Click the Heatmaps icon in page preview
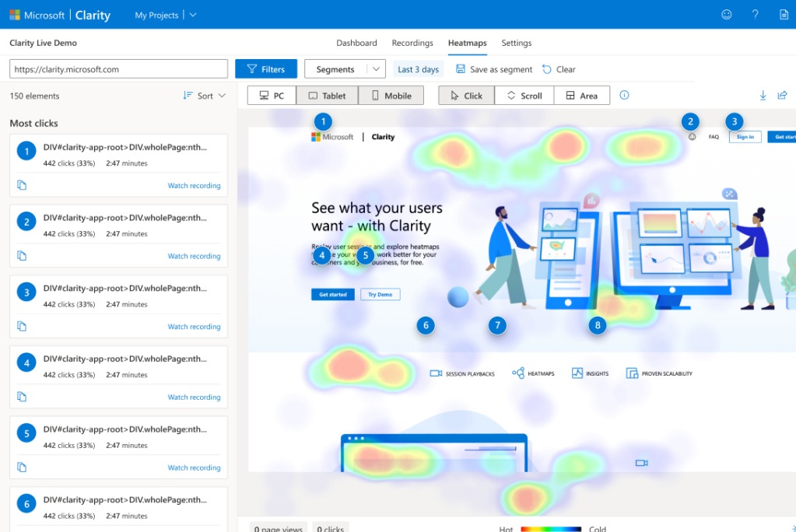796x532 pixels. [517, 373]
